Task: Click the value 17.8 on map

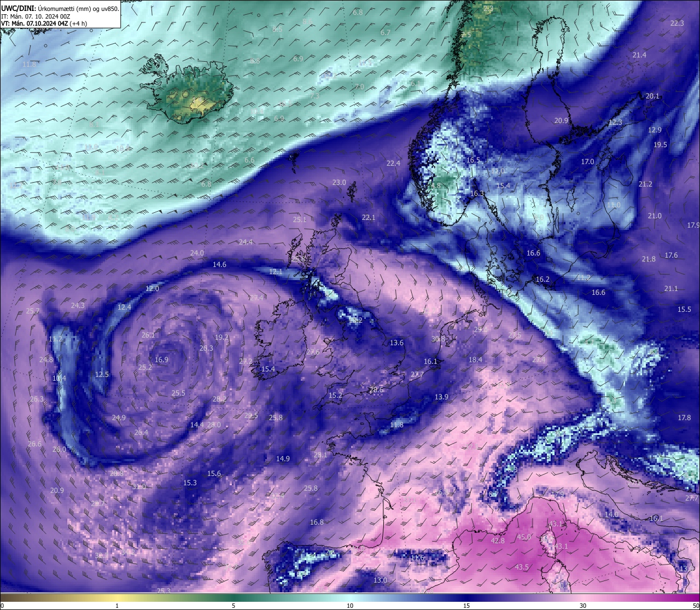Action: (x=684, y=417)
